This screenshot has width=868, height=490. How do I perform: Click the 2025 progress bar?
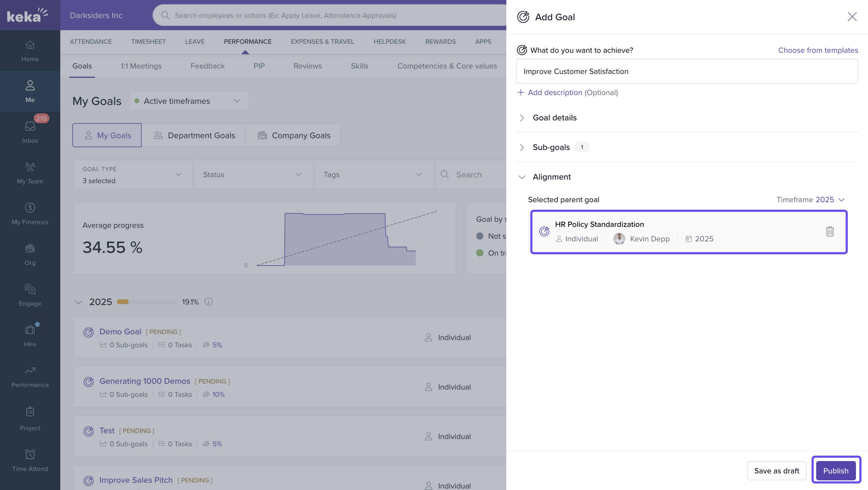(x=146, y=301)
